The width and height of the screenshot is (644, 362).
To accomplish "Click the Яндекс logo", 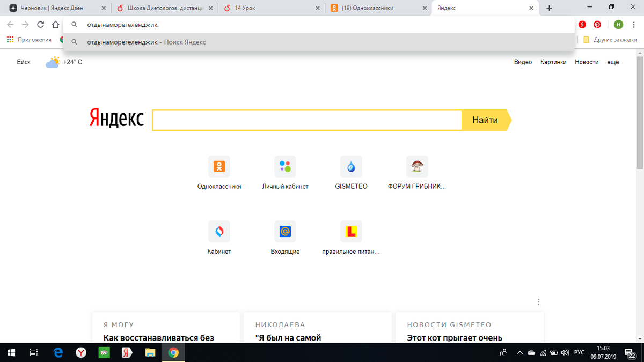I will (116, 119).
